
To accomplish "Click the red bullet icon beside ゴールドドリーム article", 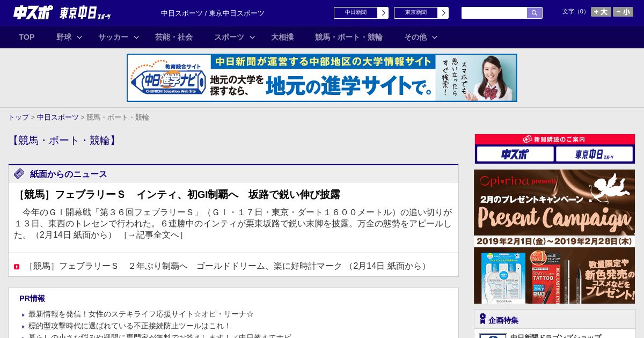I will pos(17,267).
